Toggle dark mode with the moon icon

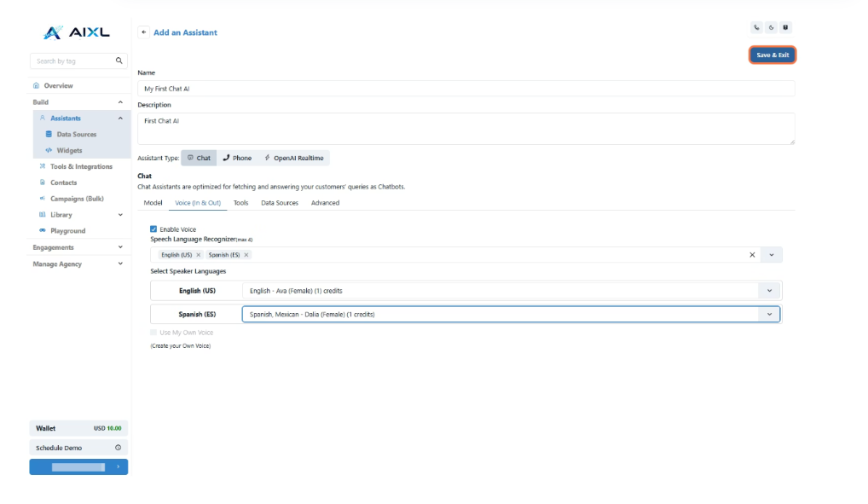coord(771,27)
